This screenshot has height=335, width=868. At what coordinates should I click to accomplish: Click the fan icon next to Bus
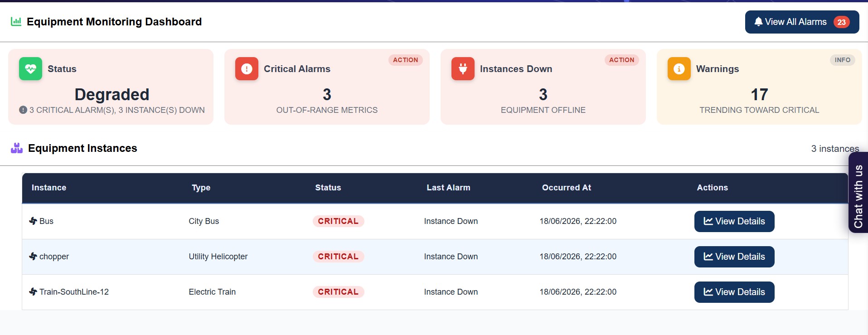click(x=33, y=221)
